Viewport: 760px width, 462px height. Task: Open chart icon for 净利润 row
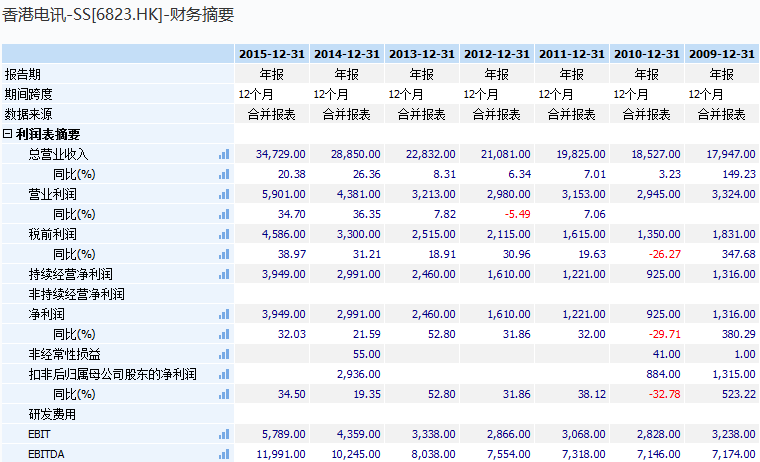[224, 314]
